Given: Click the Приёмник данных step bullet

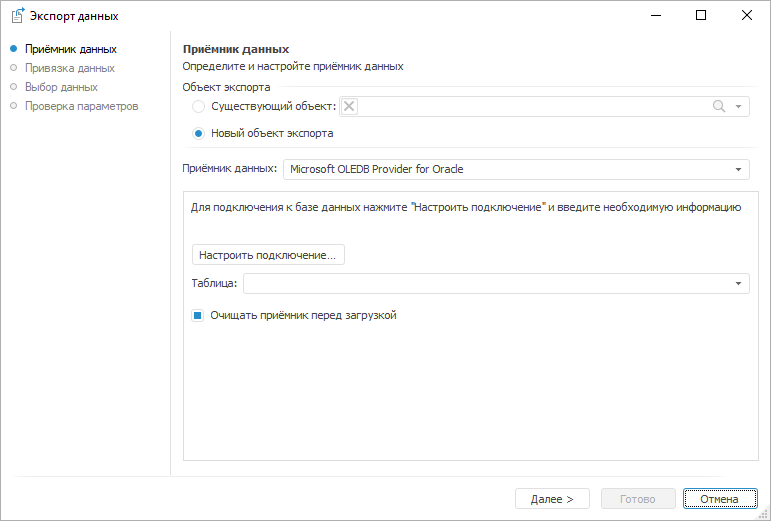Looking at the screenshot, I should (13, 49).
